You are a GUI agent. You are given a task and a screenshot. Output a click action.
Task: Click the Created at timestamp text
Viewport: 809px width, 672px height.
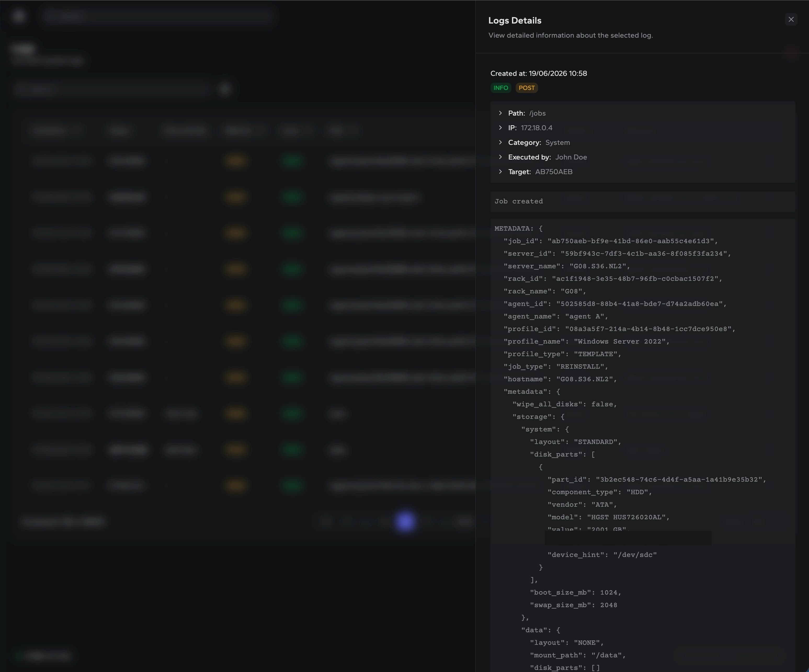coord(539,73)
